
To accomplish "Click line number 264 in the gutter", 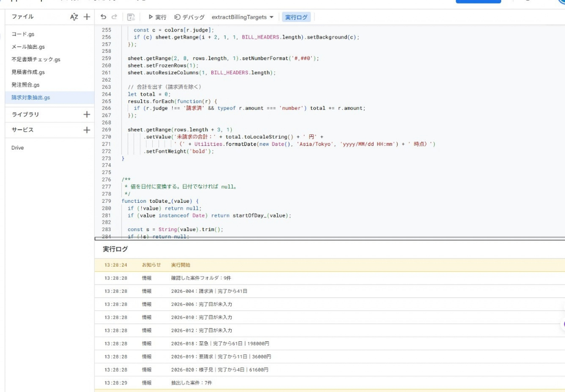I will tap(106, 94).
